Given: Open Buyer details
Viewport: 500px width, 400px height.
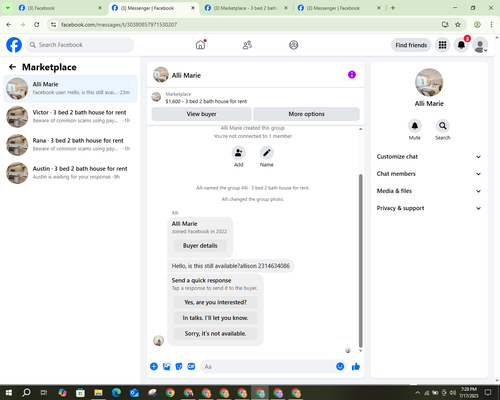Looking at the screenshot, I should coord(200,246).
